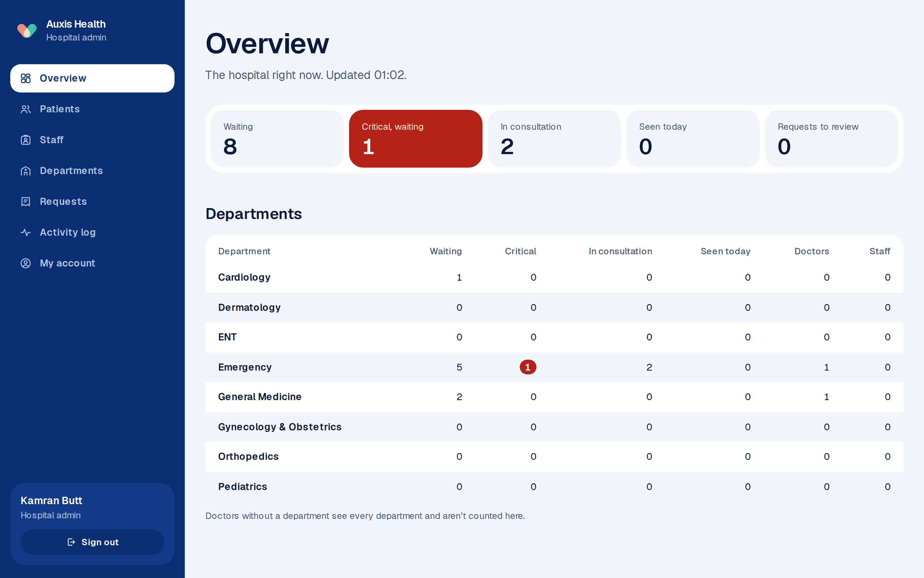Click the Departments section heading
This screenshot has height=578, width=924.
(x=253, y=214)
